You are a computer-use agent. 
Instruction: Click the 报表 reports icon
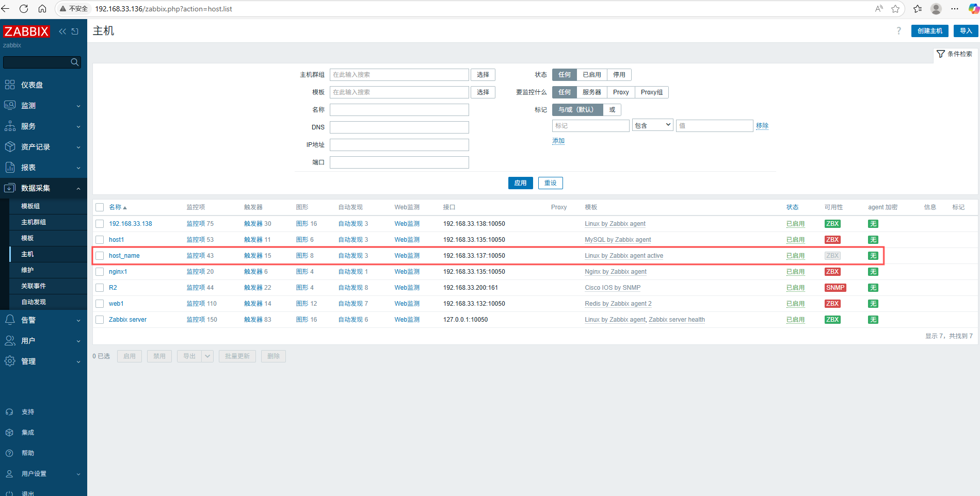click(10, 168)
